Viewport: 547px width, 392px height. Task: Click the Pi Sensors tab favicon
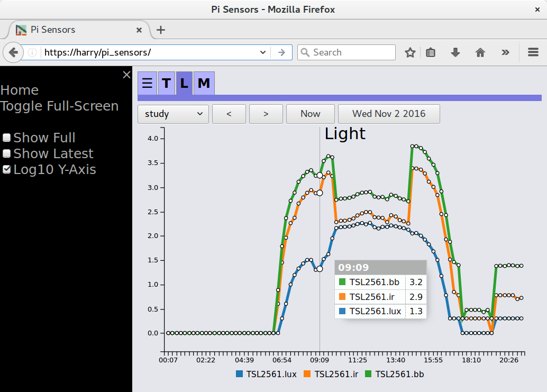coord(21,30)
